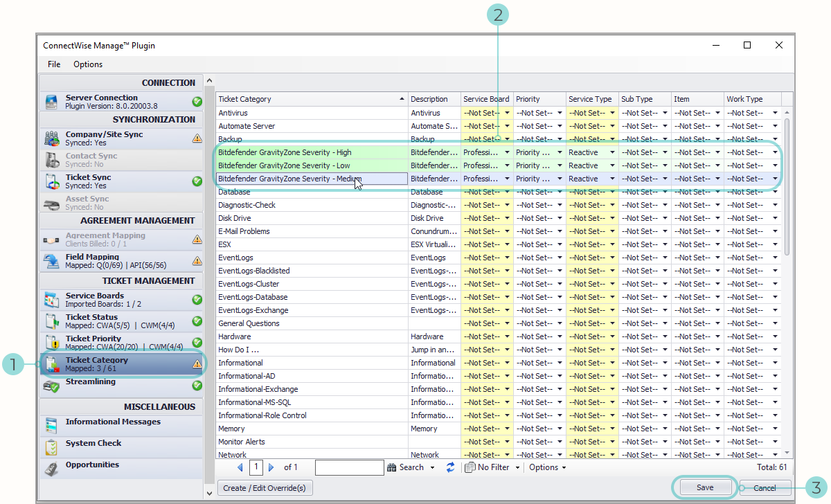Click the Create / Edit Override(s) button
The image size is (831, 504).
point(265,487)
